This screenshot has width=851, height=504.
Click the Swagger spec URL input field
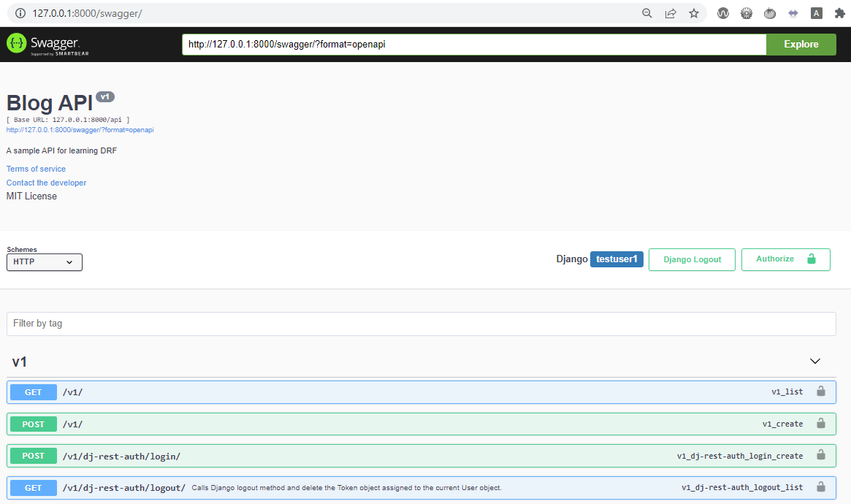[x=474, y=45]
